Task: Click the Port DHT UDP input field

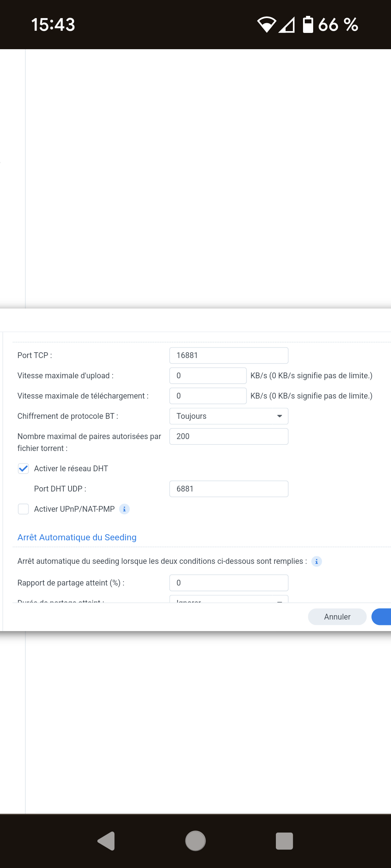Action: click(229, 489)
